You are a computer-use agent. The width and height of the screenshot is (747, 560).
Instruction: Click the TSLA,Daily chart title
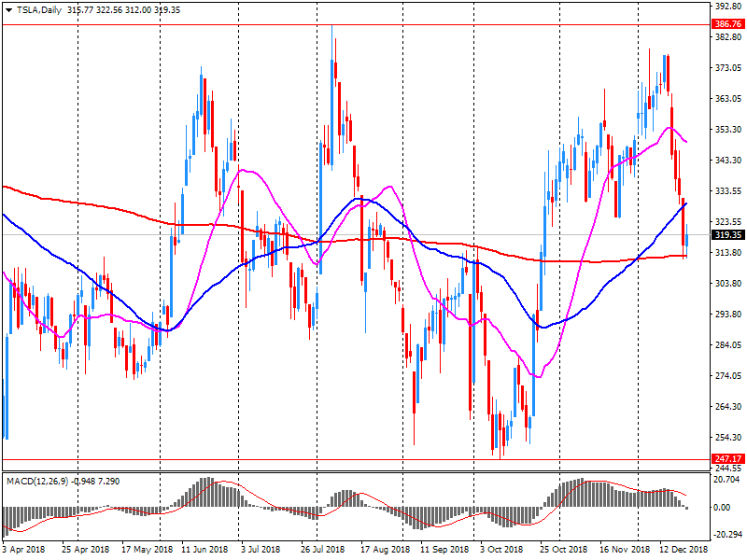[39, 10]
